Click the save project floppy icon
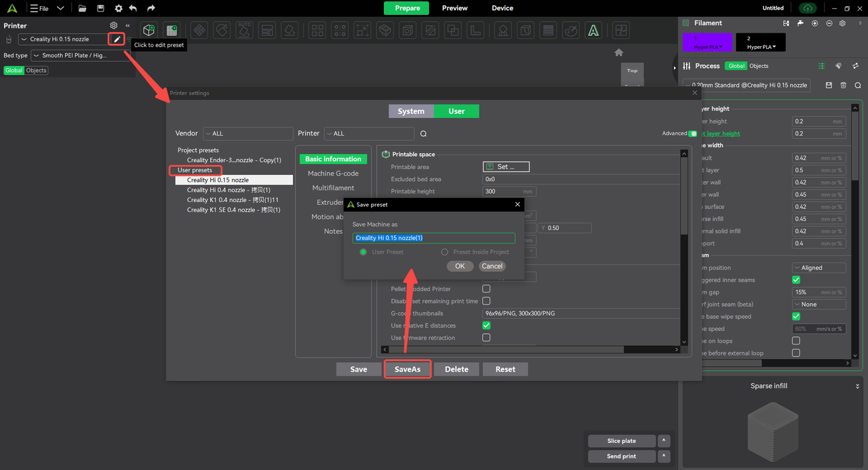 [x=100, y=9]
